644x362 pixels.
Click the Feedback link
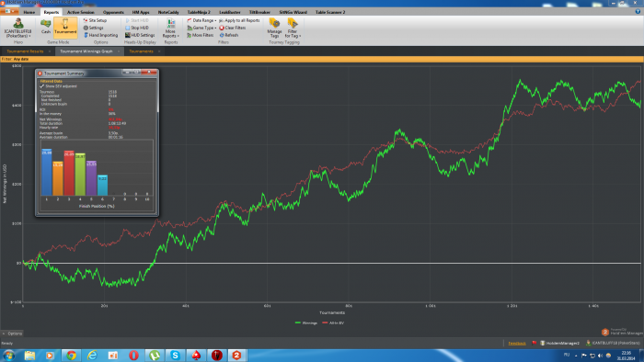click(517, 343)
